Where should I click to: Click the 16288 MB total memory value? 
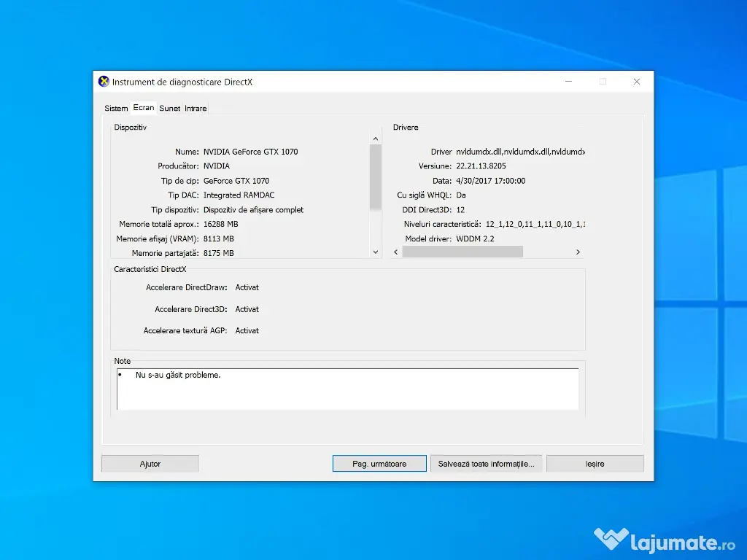pyautogui.click(x=220, y=224)
